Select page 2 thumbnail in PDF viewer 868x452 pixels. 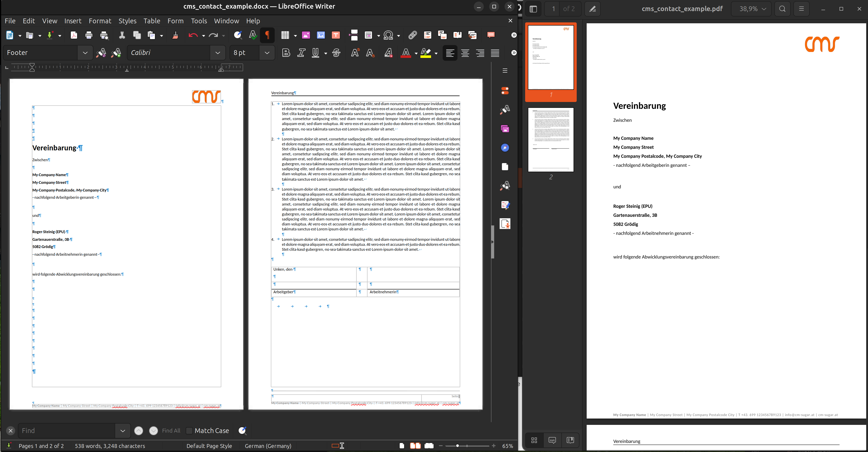pyautogui.click(x=551, y=140)
